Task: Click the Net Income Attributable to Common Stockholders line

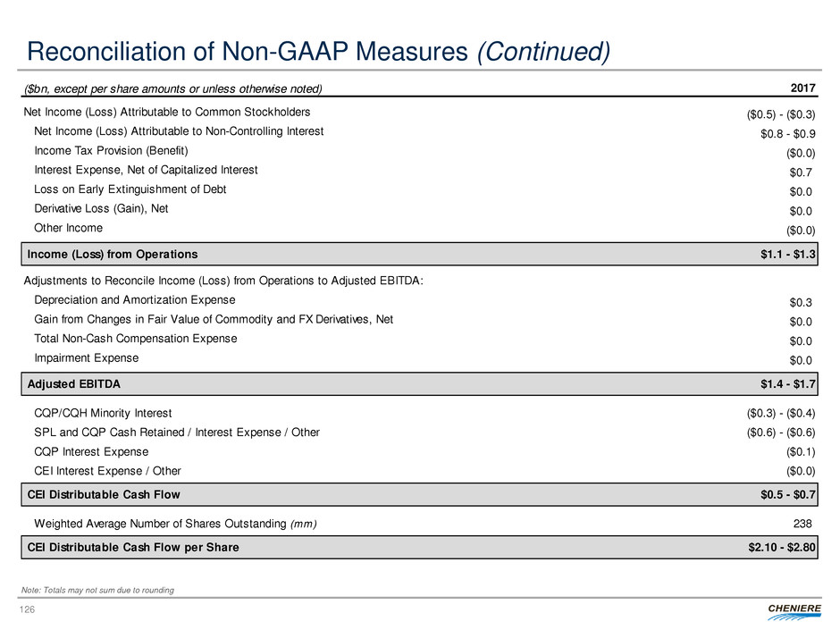Action: point(166,113)
